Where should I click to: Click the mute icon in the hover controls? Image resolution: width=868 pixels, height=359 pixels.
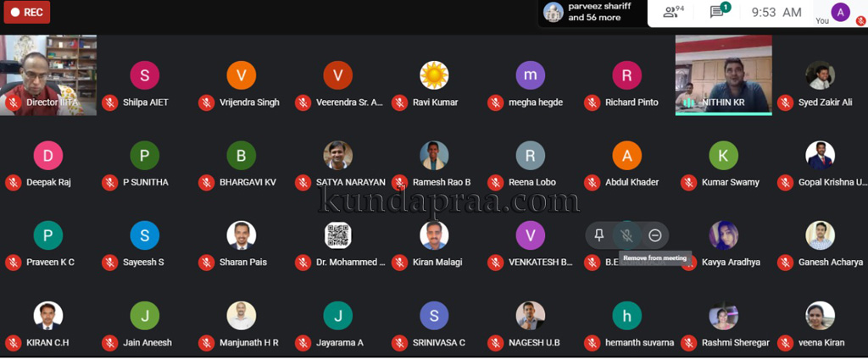pos(626,235)
